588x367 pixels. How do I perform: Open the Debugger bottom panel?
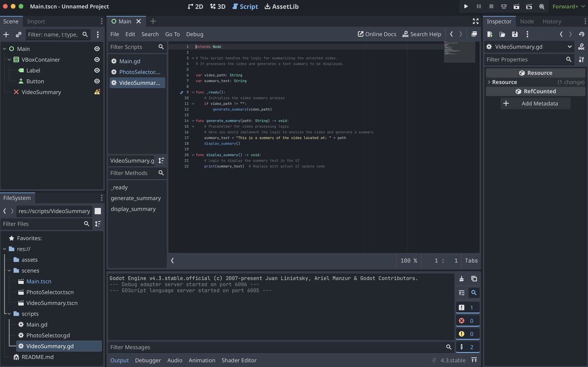click(148, 360)
